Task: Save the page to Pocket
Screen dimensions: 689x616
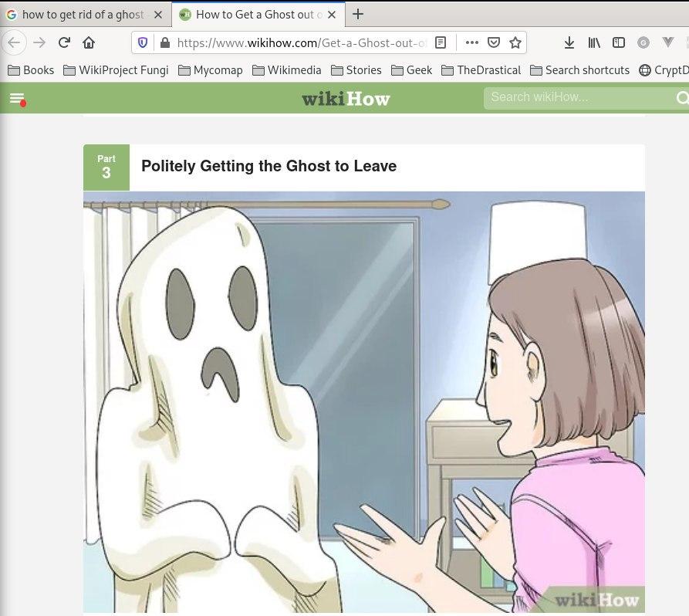Action: [494, 42]
